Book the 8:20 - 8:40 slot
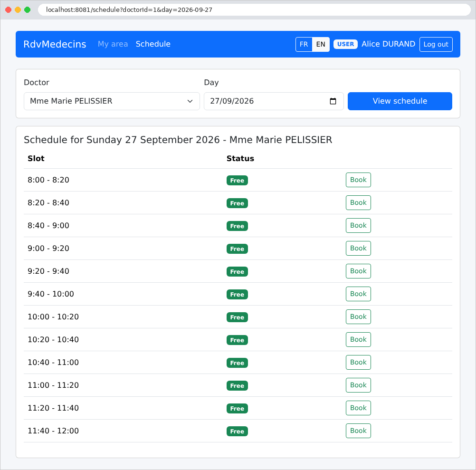 (358, 202)
